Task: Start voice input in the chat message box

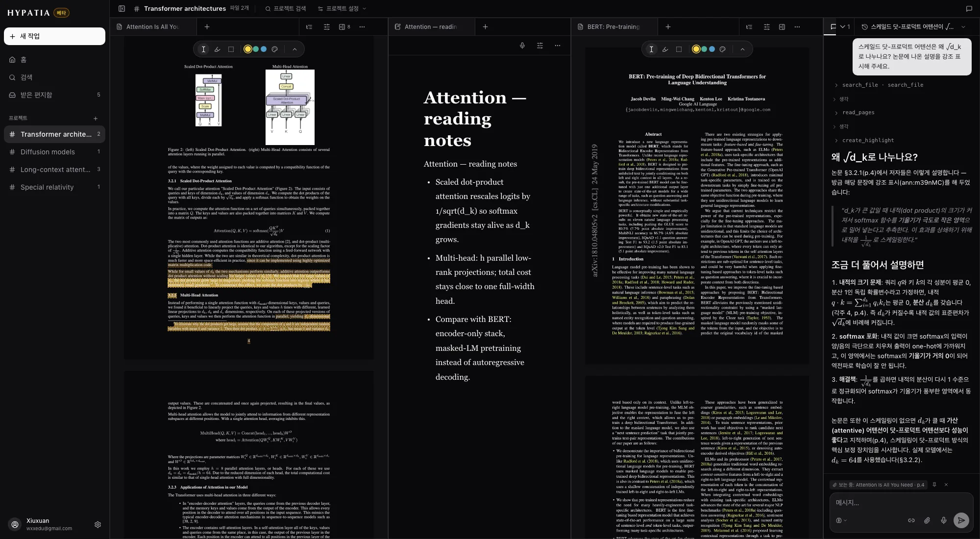Action: click(944, 520)
